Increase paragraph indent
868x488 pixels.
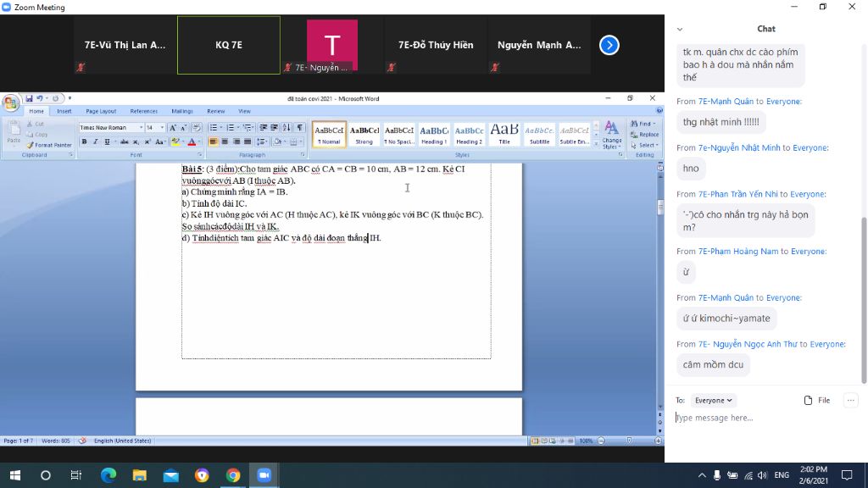click(274, 128)
